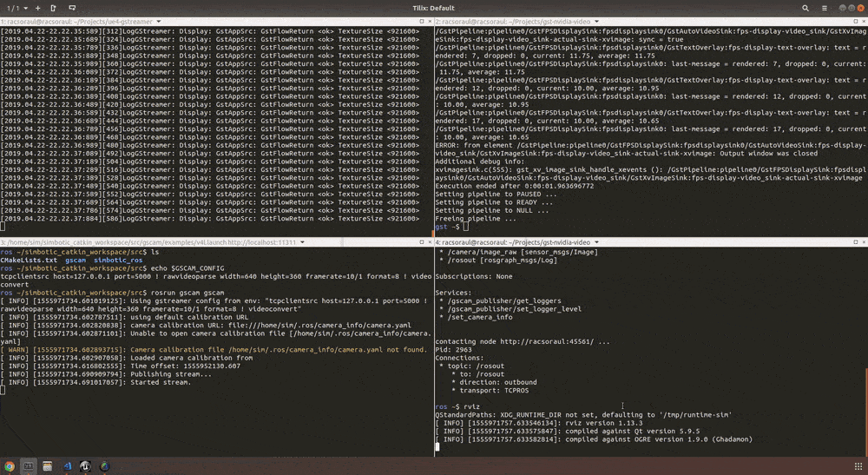The image size is (868, 475).
Task: Open the session switcher dropdown showing 1/1
Action: pos(17,8)
